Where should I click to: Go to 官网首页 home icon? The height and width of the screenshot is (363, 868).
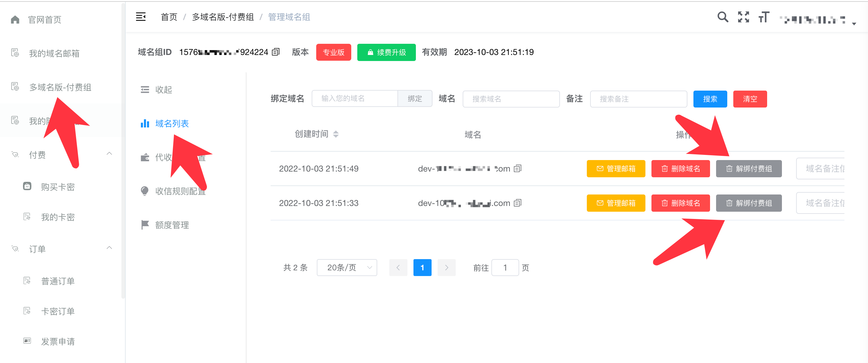point(15,20)
